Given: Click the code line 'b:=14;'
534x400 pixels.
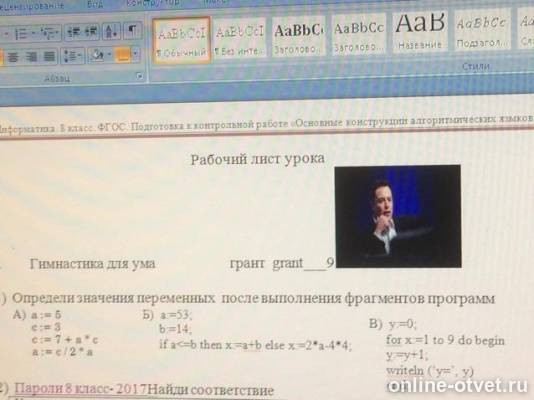Looking at the screenshot, I should click(x=176, y=329).
